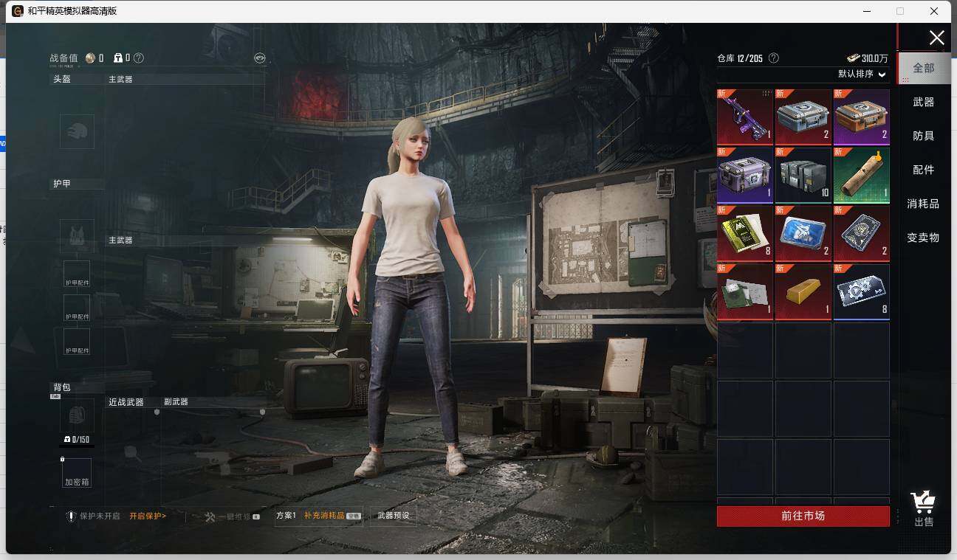Select the gold bar item
Viewport: 957px width, 560px height.
pos(803,292)
